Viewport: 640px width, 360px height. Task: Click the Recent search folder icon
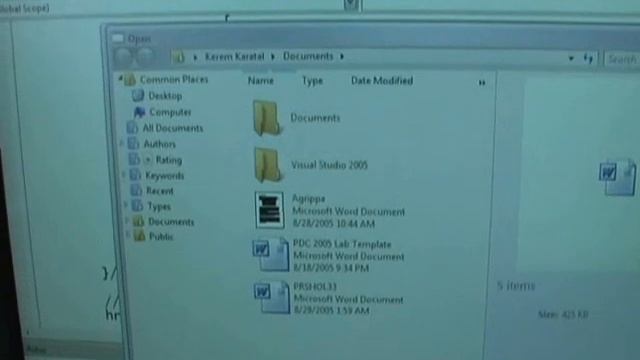click(x=136, y=190)
